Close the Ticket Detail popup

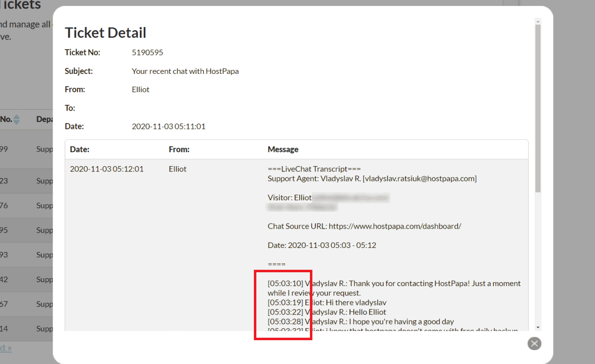pos(534,344)
